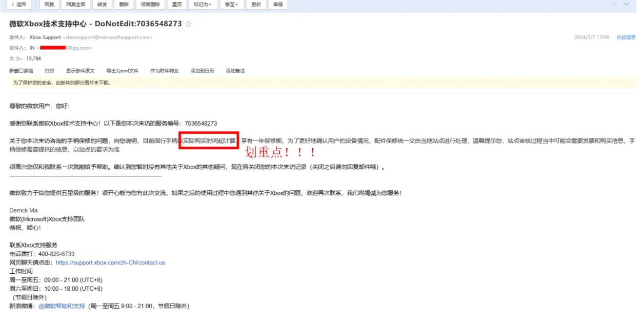Click 导出为eml文件
The height and width of the screenshot is (323, 644).
[x=122, y=71]
